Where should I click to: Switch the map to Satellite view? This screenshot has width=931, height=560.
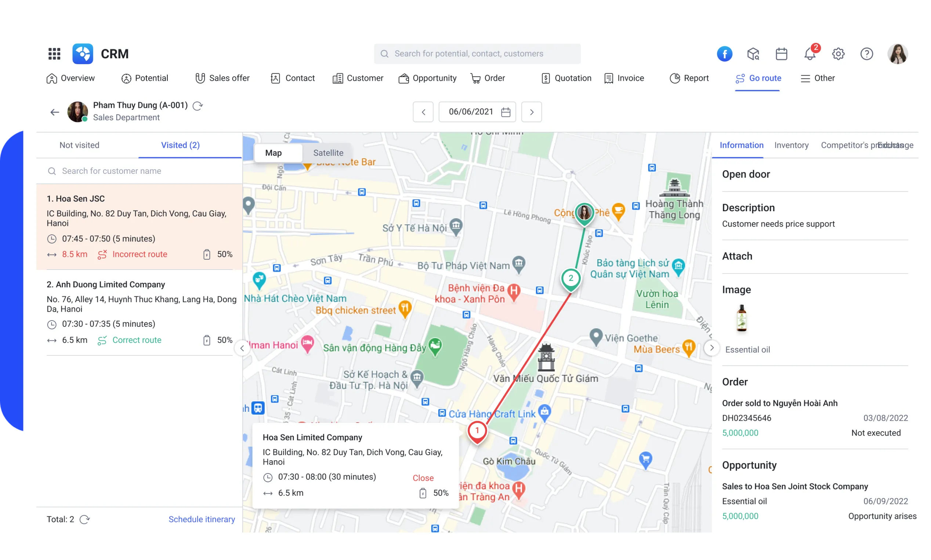pyautogui.click(x=328, y=153)
